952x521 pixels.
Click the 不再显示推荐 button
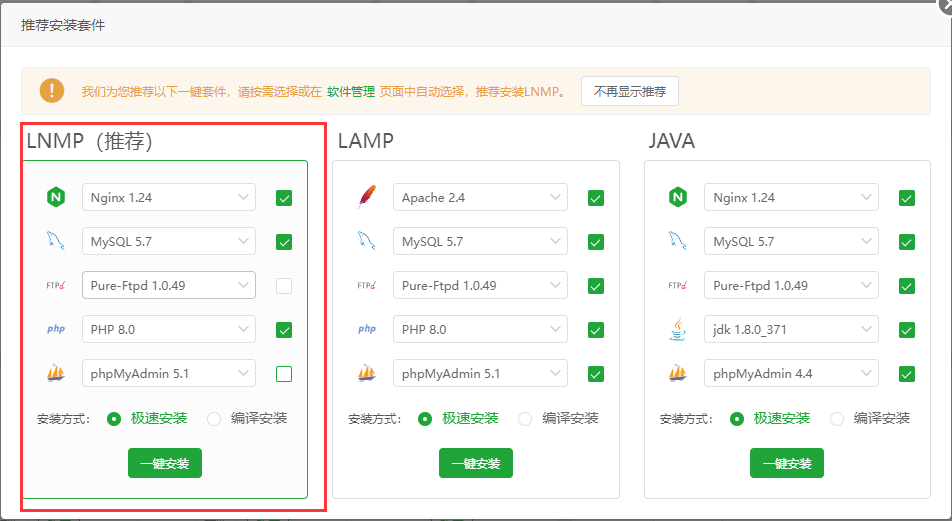pos(630,91)
